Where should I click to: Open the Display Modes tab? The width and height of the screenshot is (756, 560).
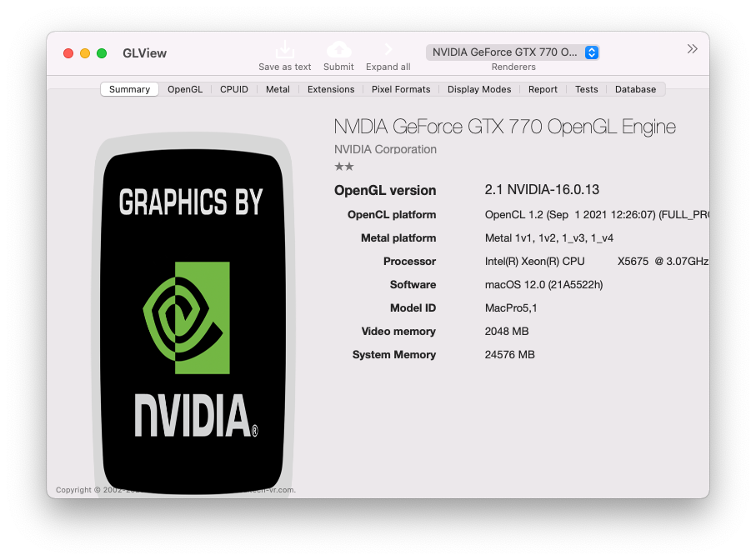[479, 89]
